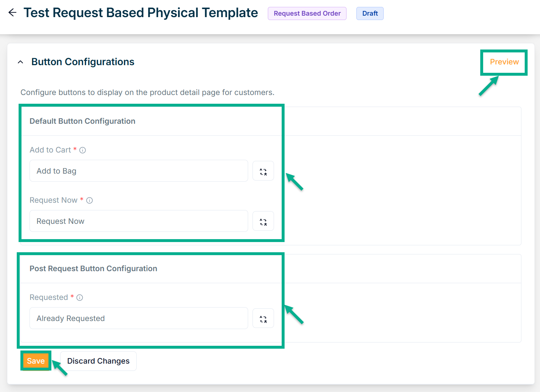The width and height of the screenshot is (540, 392).
Task: Click the Button Configurations section title
Action: click(x=83, y=62)
